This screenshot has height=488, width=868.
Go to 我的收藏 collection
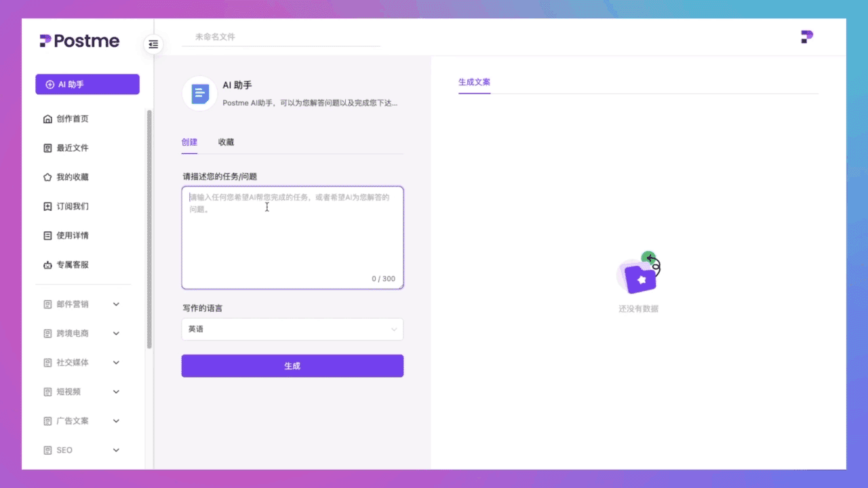point(70,177)
